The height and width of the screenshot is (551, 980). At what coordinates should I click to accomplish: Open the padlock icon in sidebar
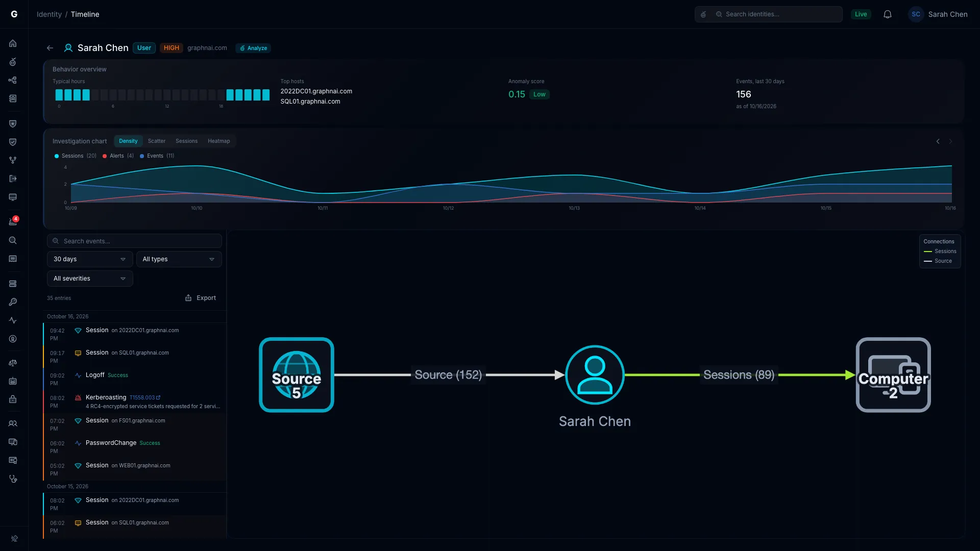[x=13, y=399]
